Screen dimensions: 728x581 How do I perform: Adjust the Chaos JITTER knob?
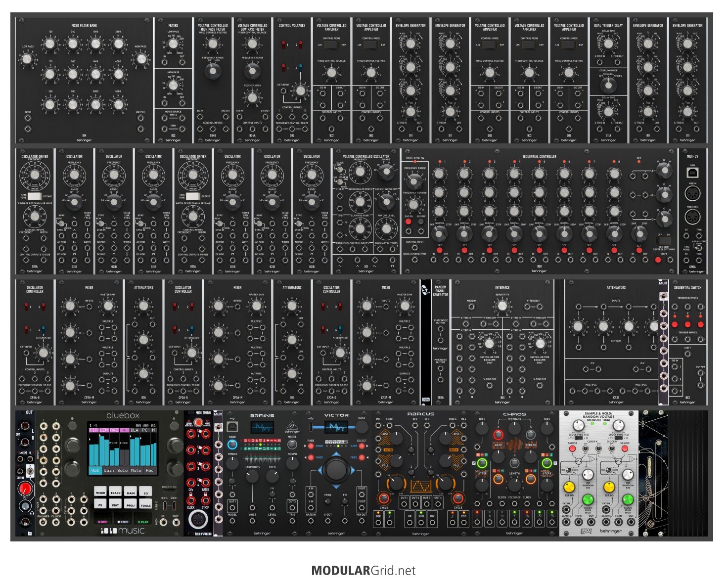click(x=482, y=484)
